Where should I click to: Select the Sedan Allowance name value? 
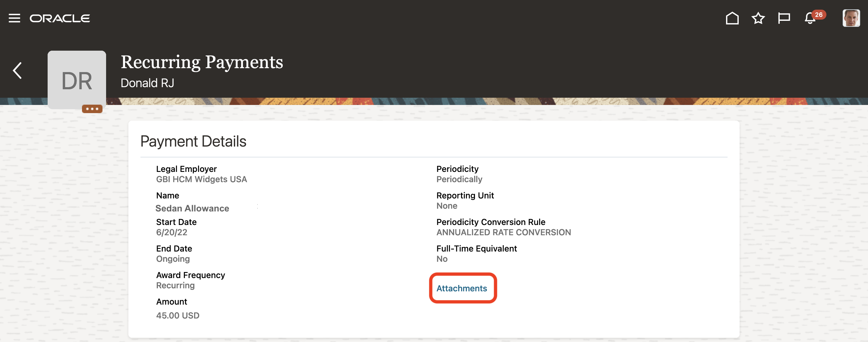click(192, 208)
